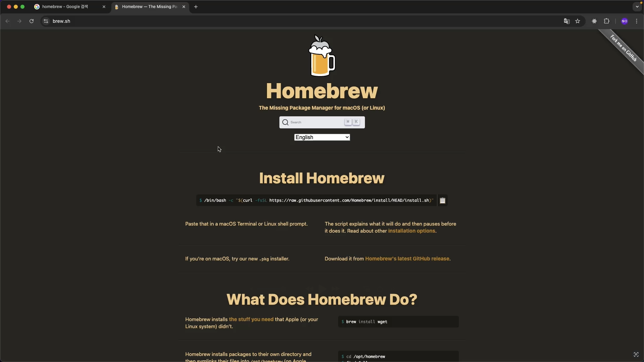
Task: Open the Homebrew's latest GitHub release link
Action: pos(407,259)
